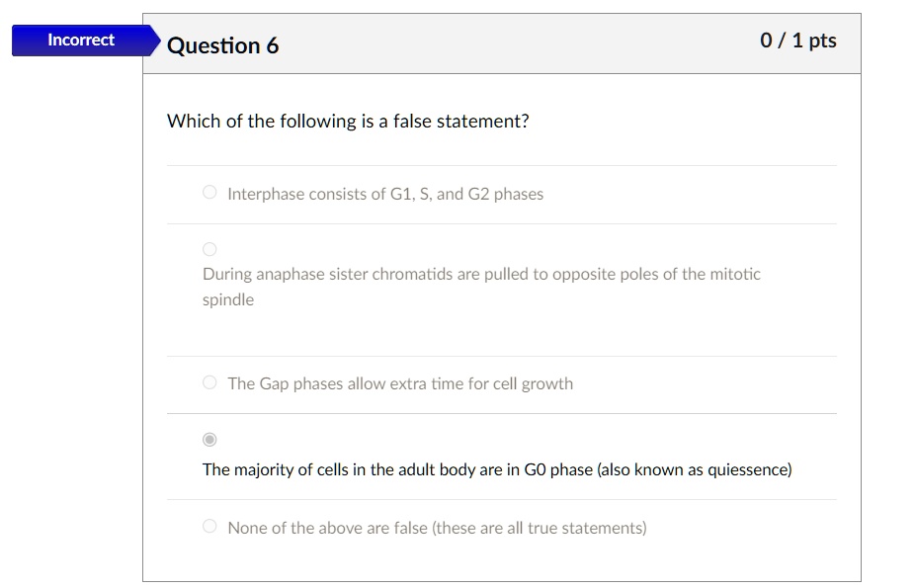Click The Gap phases allow extra time text

(x=400, y=384)
